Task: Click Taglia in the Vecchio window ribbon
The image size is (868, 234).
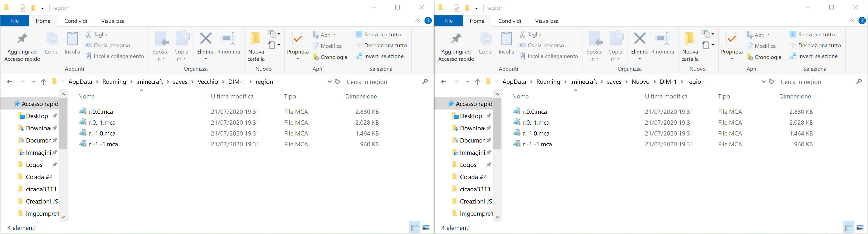Action: pyautogui.click(x=97, y=34)
